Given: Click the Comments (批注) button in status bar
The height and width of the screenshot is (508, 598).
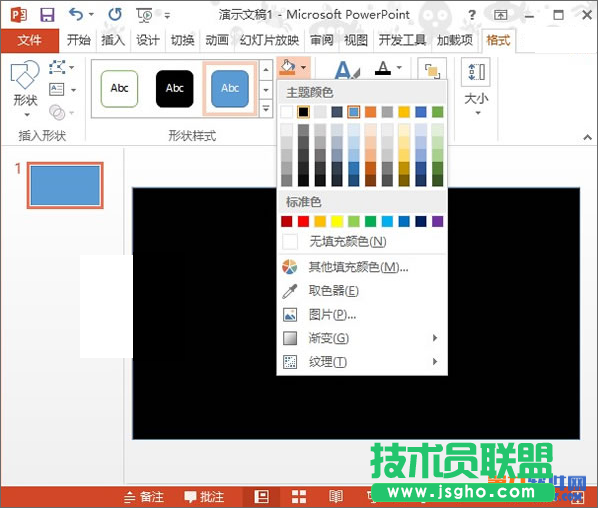Looking at the screenshot, I should (x=204, y=497).
